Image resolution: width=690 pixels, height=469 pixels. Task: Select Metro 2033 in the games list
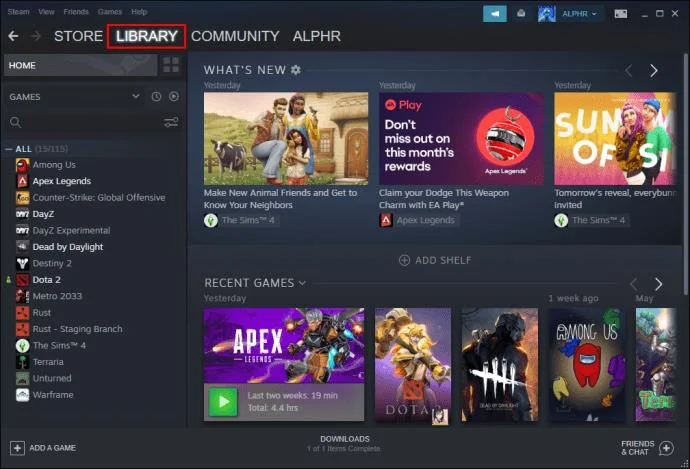pyautogui.click(x=57, y=296)
